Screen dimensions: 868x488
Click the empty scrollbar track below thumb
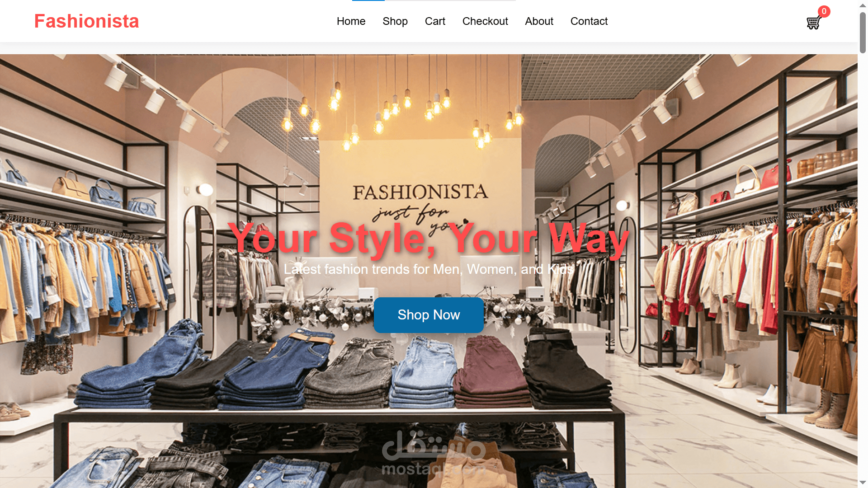[x=863, y=267]
